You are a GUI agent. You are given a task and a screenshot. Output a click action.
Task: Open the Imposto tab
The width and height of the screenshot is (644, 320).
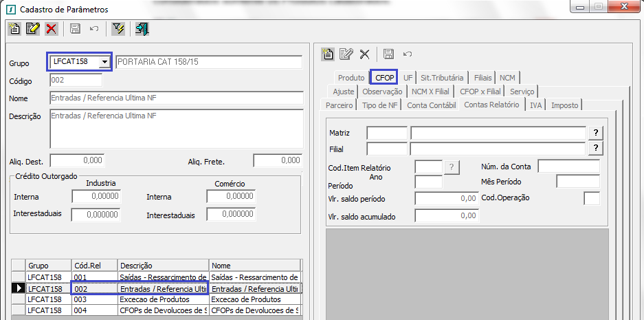[565, 106]
